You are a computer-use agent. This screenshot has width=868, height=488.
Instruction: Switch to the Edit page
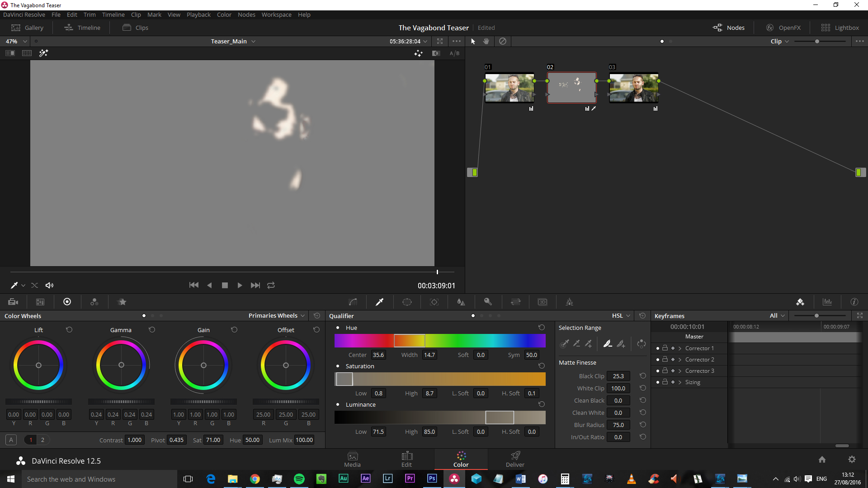pyautogui.click(x=406, y=459)
